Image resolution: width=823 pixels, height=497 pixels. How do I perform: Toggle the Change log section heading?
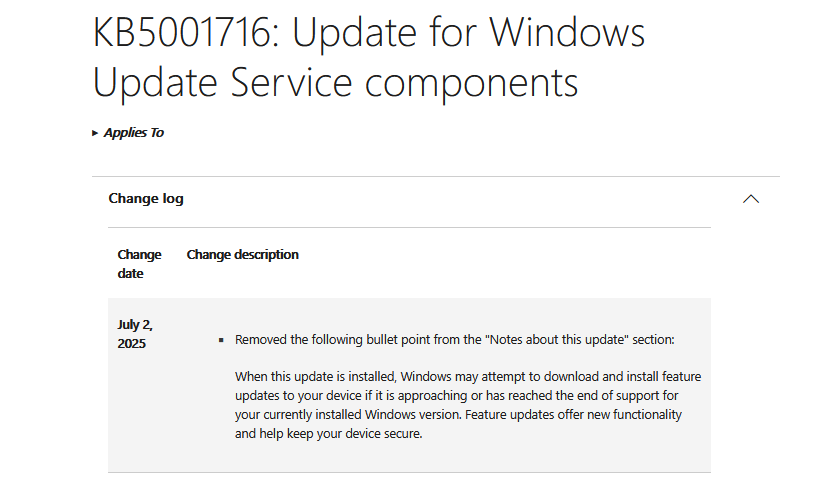(x=146, y=199)
